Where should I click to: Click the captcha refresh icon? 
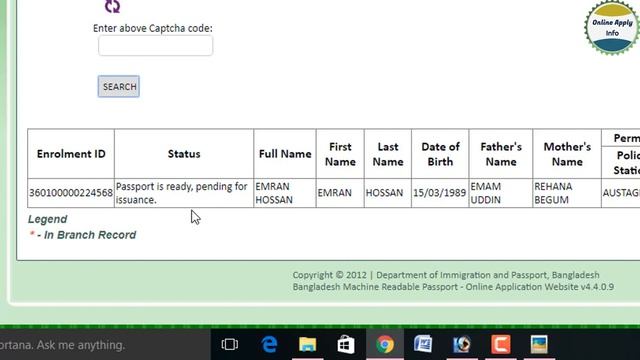[112, 6]
